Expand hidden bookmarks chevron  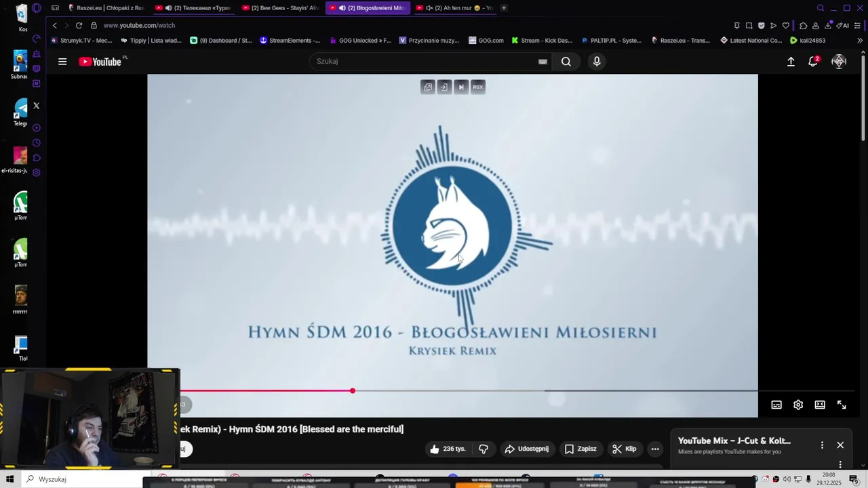click(x=859, y=41)
